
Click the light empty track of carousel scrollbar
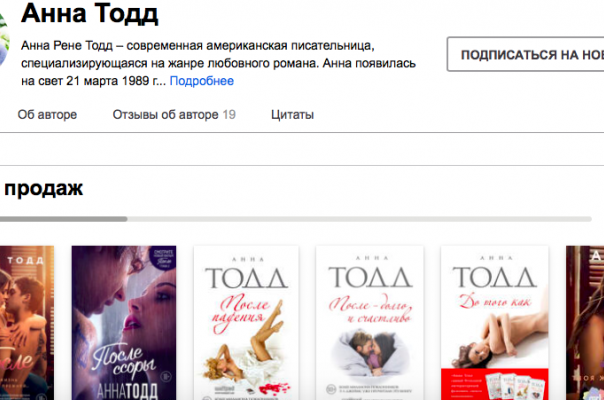[359, 219]
